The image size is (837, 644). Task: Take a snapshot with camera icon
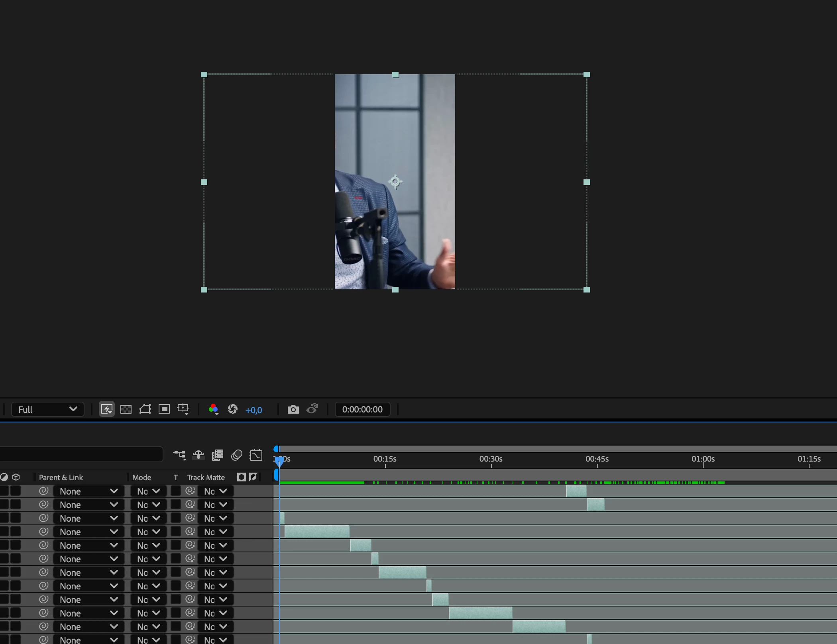[x=293, y=409]
